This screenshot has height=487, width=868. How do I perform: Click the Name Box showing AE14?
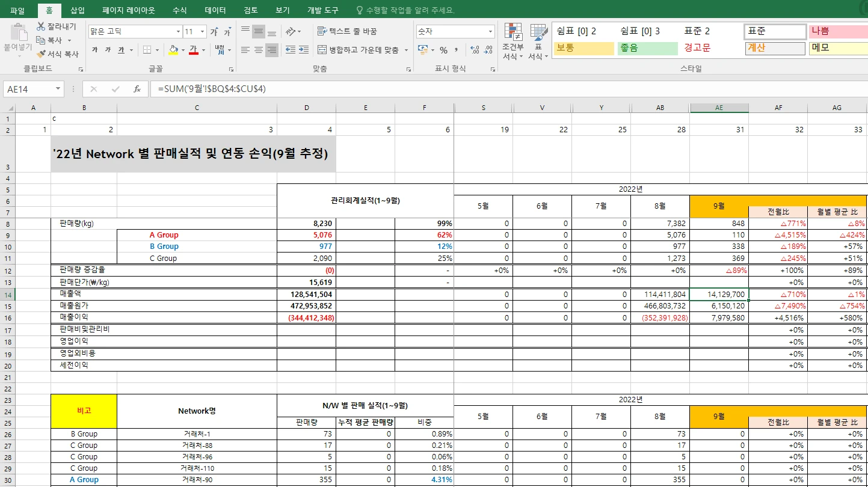pyautogui.click(x=27, y=88)
